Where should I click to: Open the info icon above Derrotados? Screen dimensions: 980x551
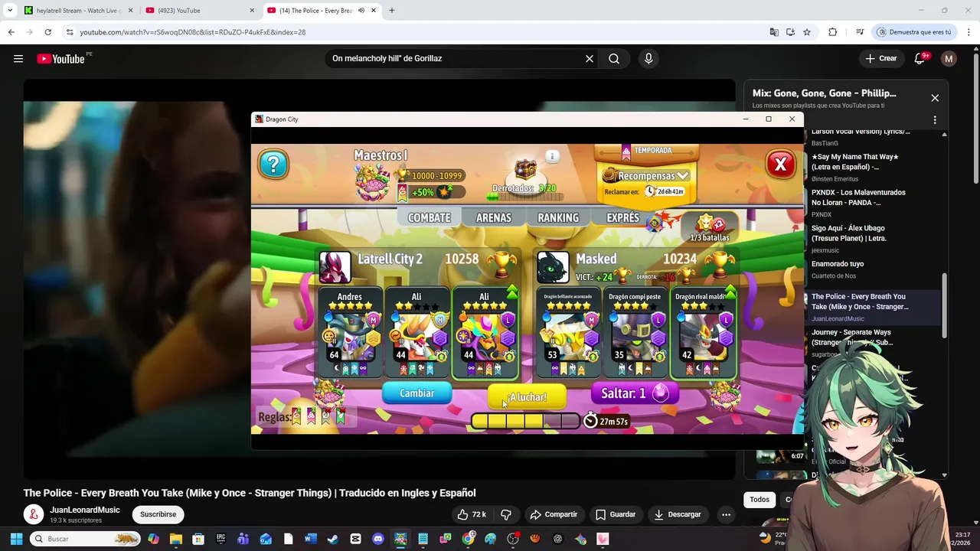pos(552,156)
